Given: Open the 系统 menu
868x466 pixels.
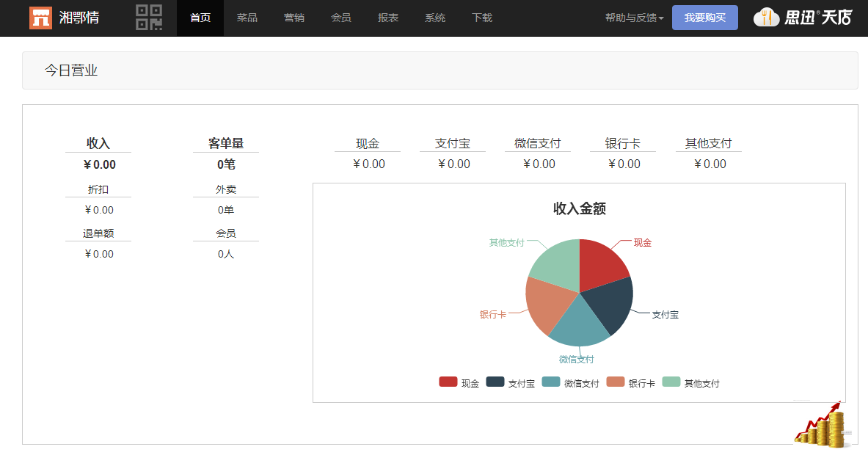Looking at the screenshot, I should point(435,18).
